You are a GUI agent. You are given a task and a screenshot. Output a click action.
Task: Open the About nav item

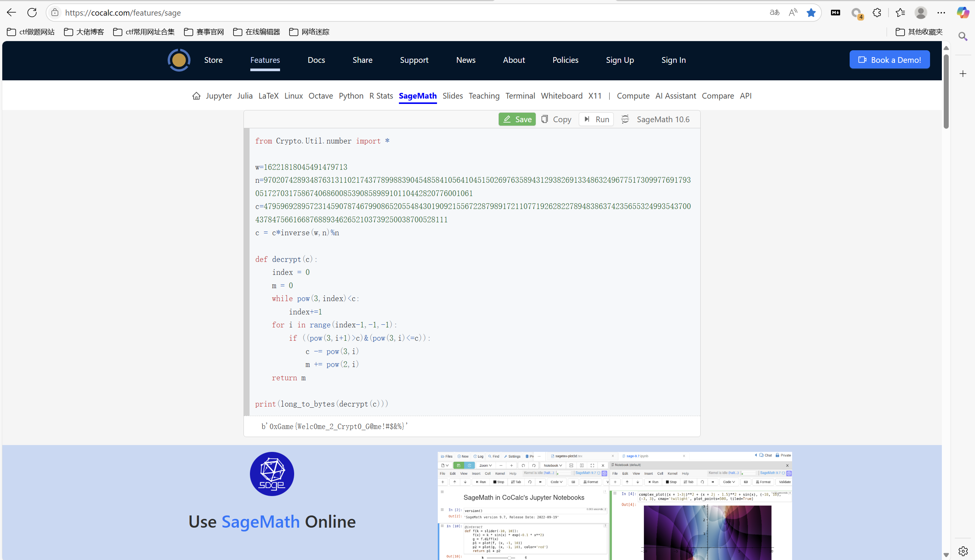click(514, 60)
